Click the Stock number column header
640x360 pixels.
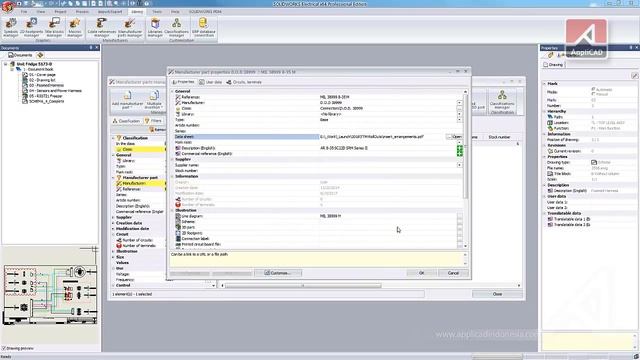[x=499, y=137]
